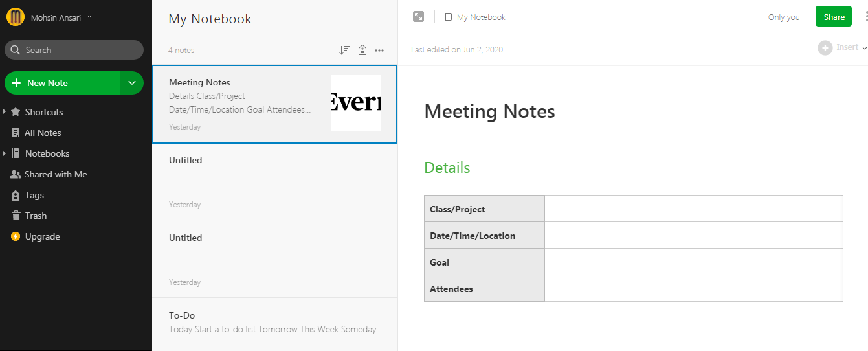Click the green Share button

(x=834, y=17)
